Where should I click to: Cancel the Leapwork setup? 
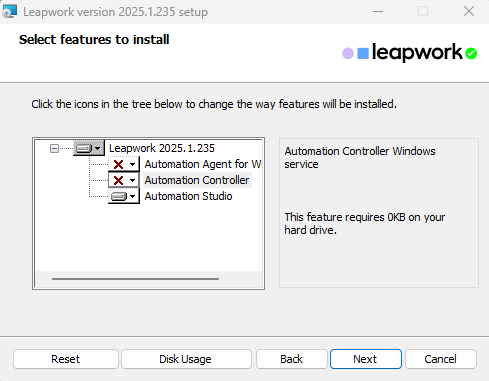pyautogui.click(x=441, y=359)
